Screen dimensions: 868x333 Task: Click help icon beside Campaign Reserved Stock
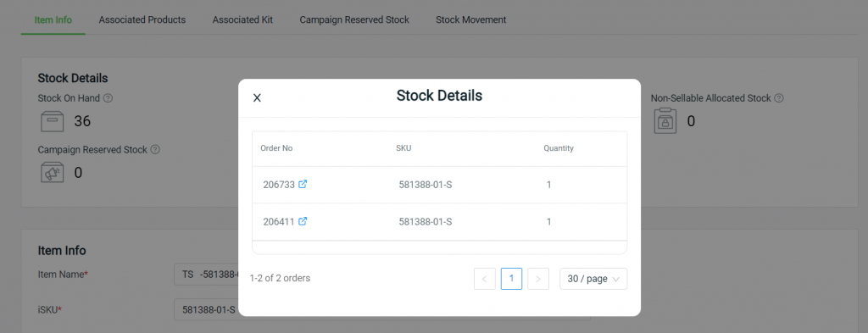[155, 149]
